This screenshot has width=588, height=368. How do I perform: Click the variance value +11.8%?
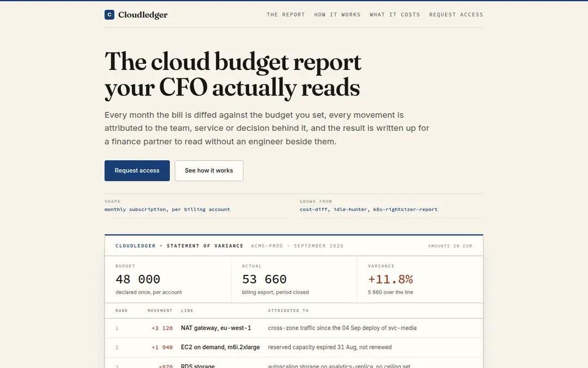coord(390,279)
